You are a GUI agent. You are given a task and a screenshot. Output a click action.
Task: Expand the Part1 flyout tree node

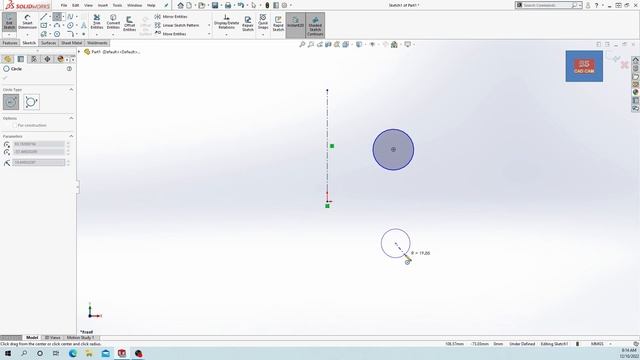click(79, 52)
